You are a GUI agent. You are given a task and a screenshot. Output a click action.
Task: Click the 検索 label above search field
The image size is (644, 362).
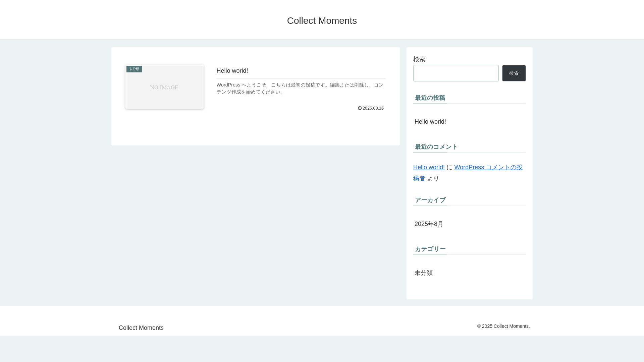coord(419,59)
